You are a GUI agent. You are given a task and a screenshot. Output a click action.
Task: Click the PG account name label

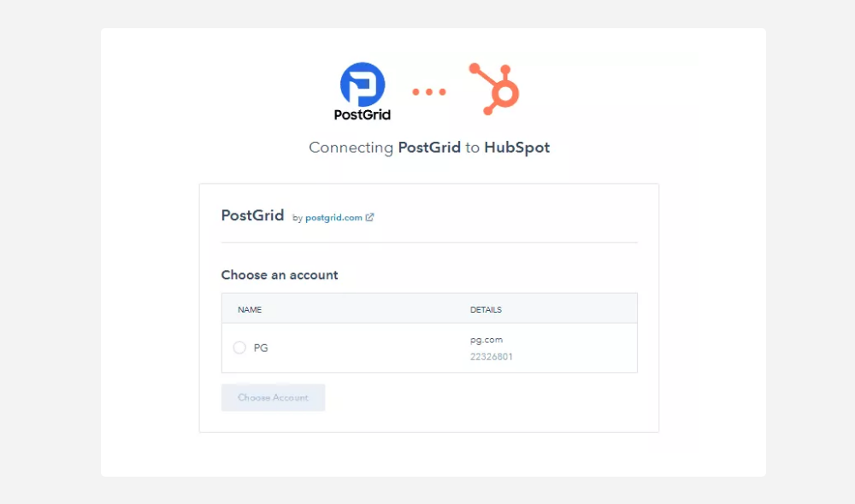tap(261, 348)
